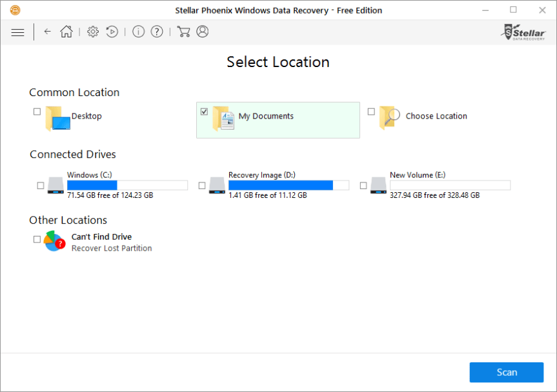Click the Home icon in the toolbar
Screen dimensions: 557x392
coord(66,32)
